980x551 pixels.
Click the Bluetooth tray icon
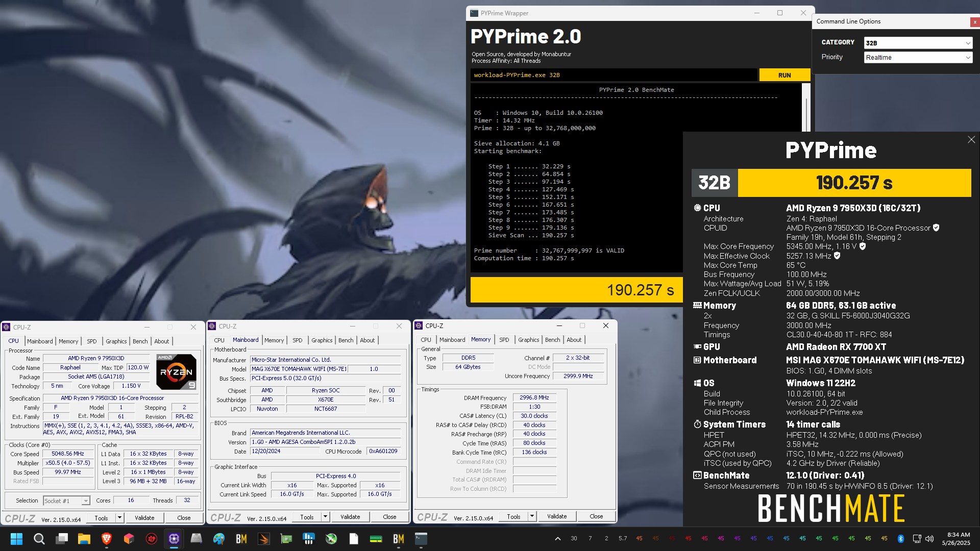tap(901, 539)
